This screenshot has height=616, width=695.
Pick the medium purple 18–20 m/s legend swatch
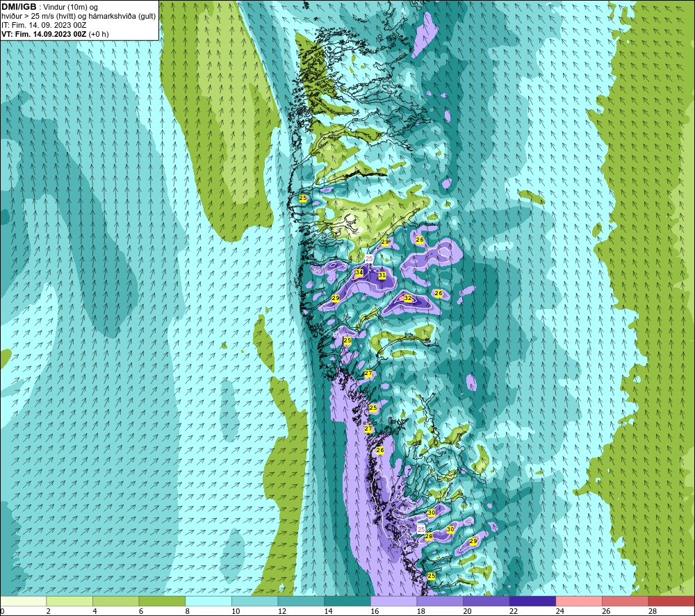[440, 601]
